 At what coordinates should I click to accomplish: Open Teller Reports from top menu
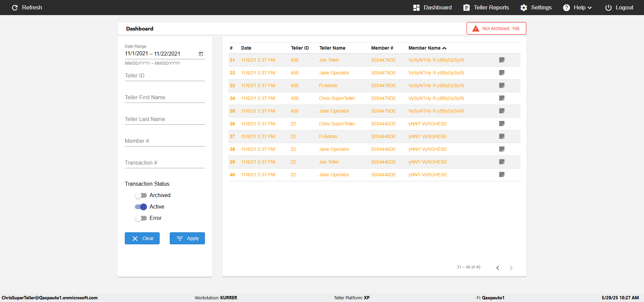[486, 7]
